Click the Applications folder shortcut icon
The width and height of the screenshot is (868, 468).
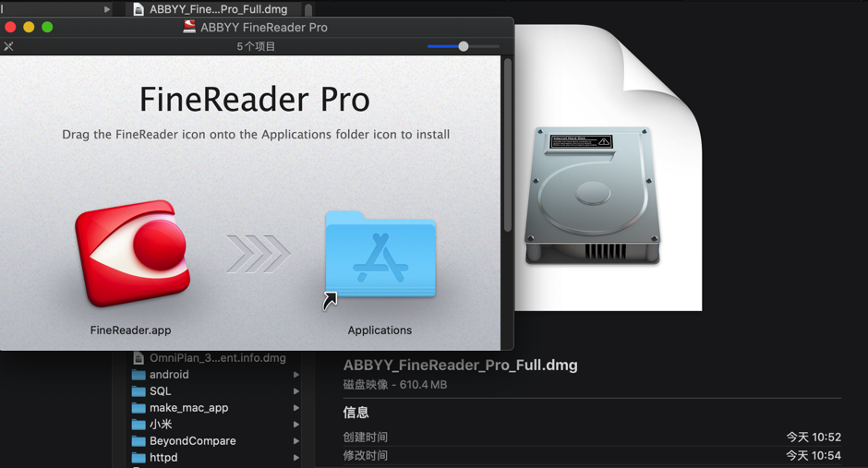pyautogui.click(x=380, y=256)
